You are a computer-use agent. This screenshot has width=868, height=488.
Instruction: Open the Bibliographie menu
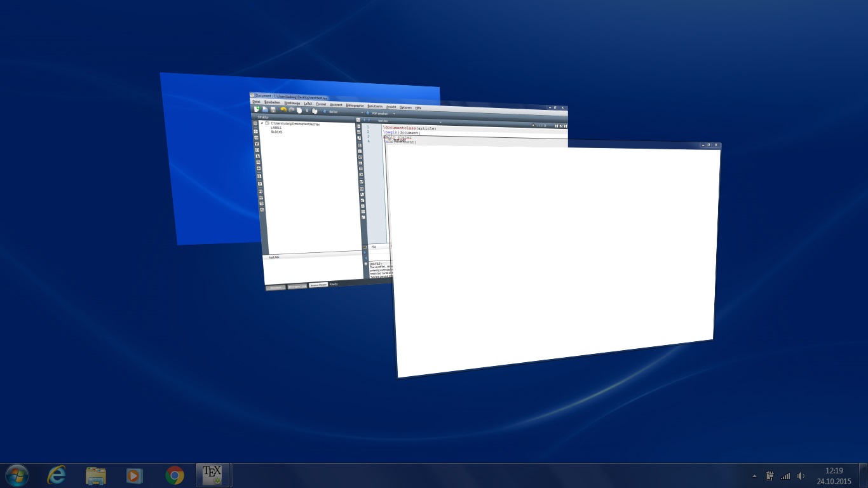point(355,105)
